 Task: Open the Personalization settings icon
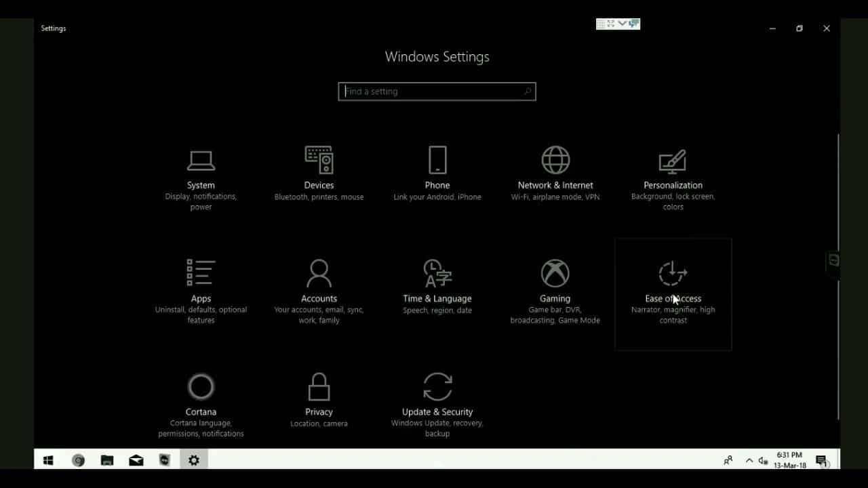point(673,161)
